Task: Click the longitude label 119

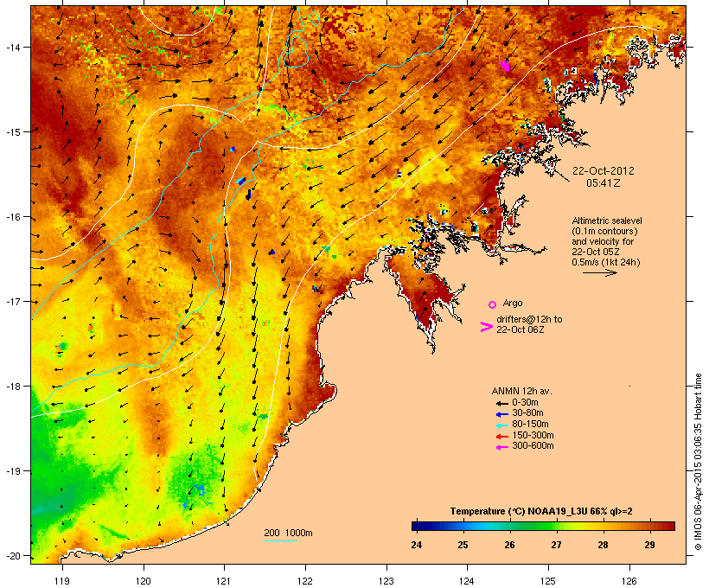Action: 62,581
